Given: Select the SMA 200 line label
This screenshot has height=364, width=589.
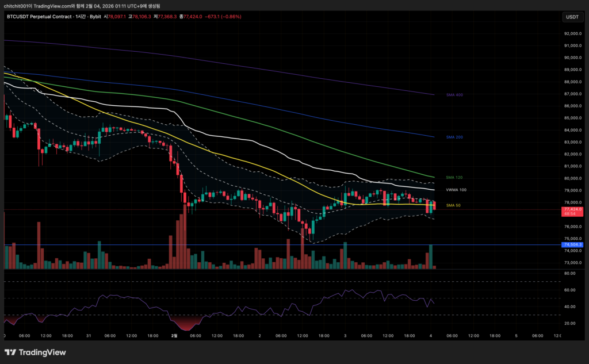Looking at the screenshot, I should click(455, 137).
